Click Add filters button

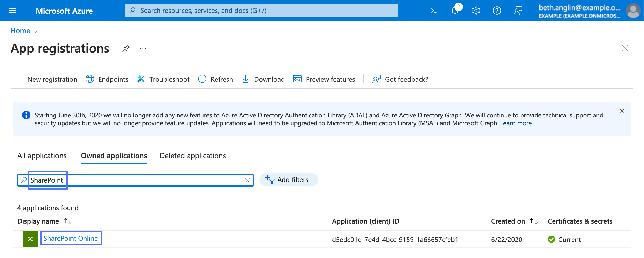(289, 180)
